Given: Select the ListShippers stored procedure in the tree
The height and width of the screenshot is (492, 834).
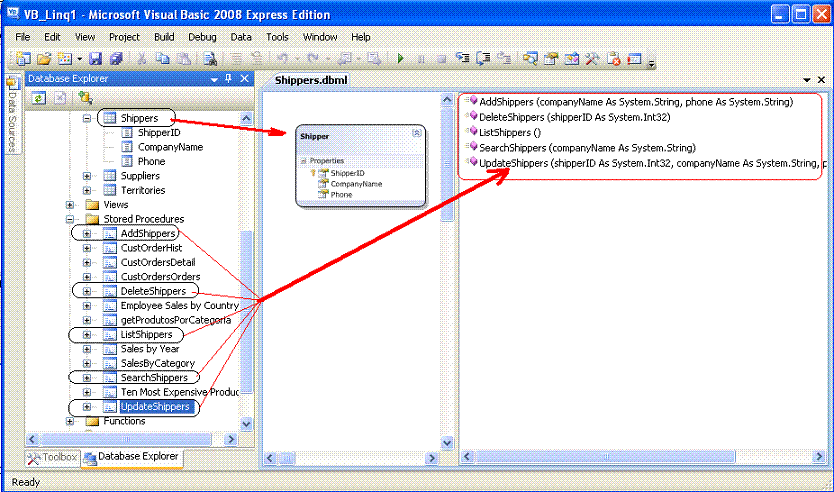Looking at the screenshot, I should (146, 335).
